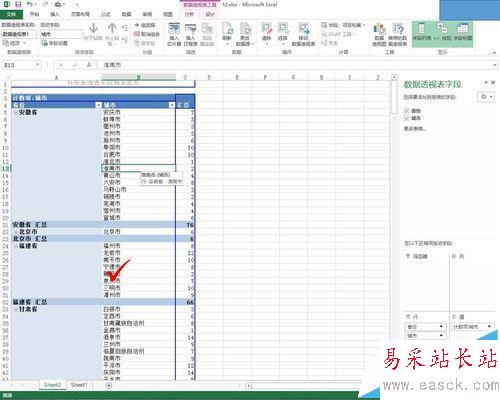Image resolution: width=500 pixels, height=400 pixels.
Task: Switch to the Home (开始) tab
Action: [x=34, y=14]
